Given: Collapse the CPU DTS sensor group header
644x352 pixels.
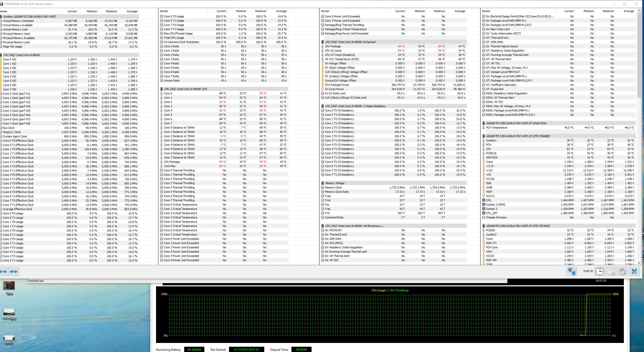Looking at the screenshot, I should point(185,89).
